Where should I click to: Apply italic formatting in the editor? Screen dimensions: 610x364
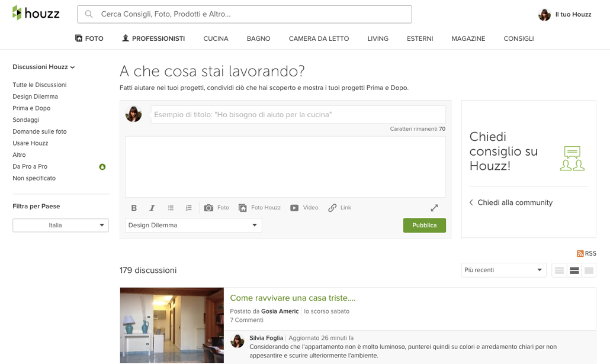pos(152,208)
